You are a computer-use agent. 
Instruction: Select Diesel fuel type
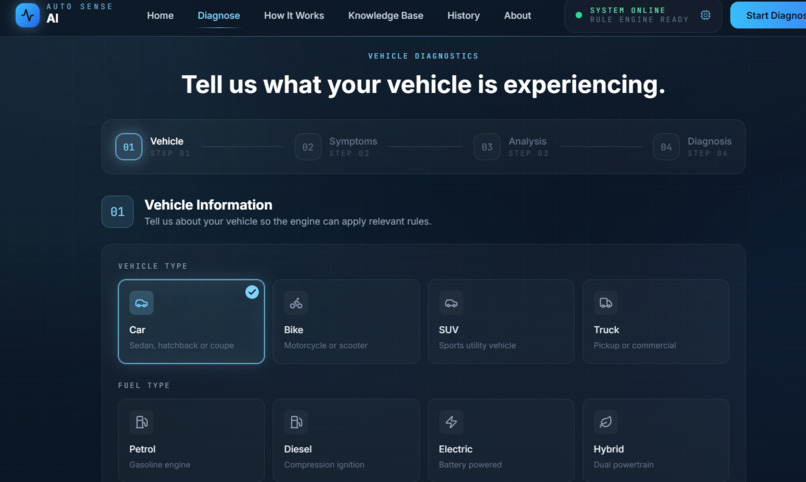coord(346,440)
